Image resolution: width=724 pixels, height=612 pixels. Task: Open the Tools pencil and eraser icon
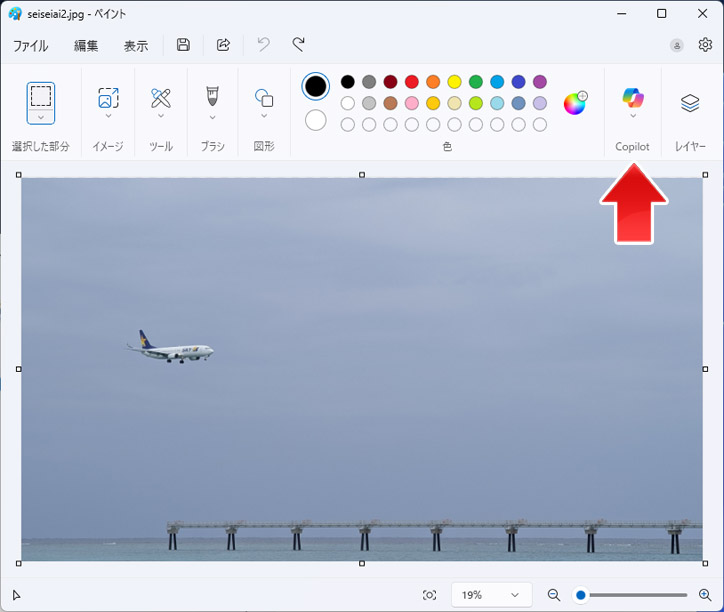tap(161, 98)
